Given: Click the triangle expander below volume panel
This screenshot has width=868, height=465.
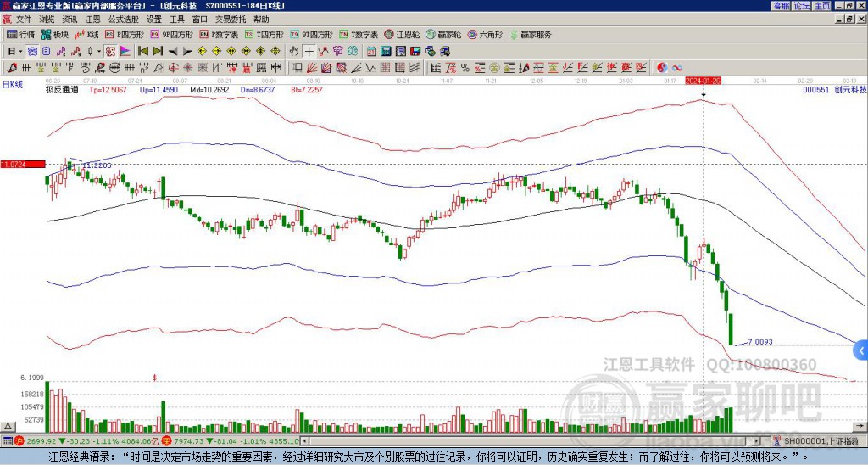Looking at the screenshot, I should (7, 426).
